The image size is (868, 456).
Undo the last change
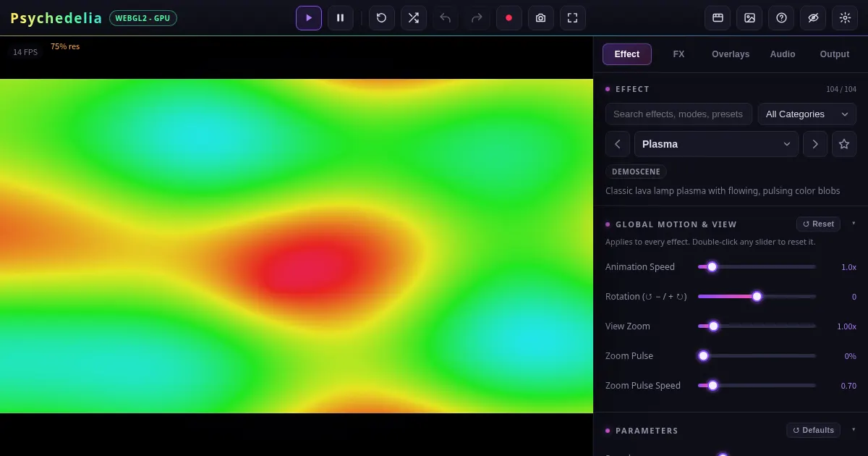[446, 18]
